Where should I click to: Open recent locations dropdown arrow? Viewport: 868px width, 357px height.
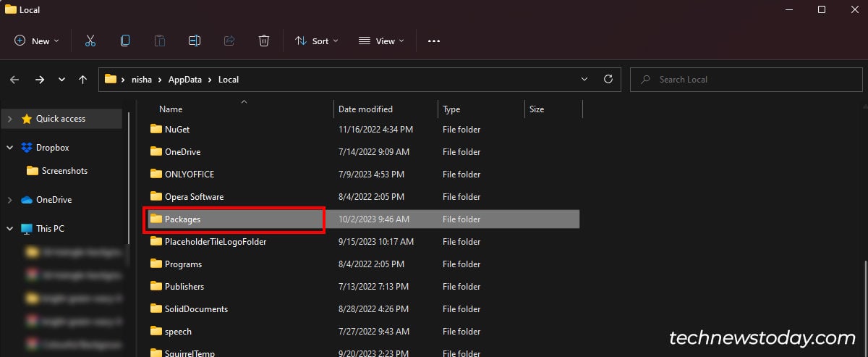pyautogui.click(x=61, y=80)
